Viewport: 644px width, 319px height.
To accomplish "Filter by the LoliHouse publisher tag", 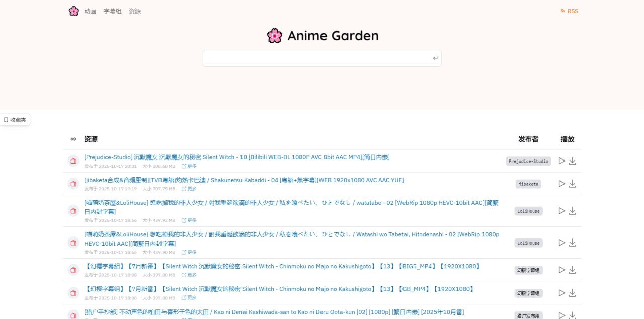I will click(528, 211).
